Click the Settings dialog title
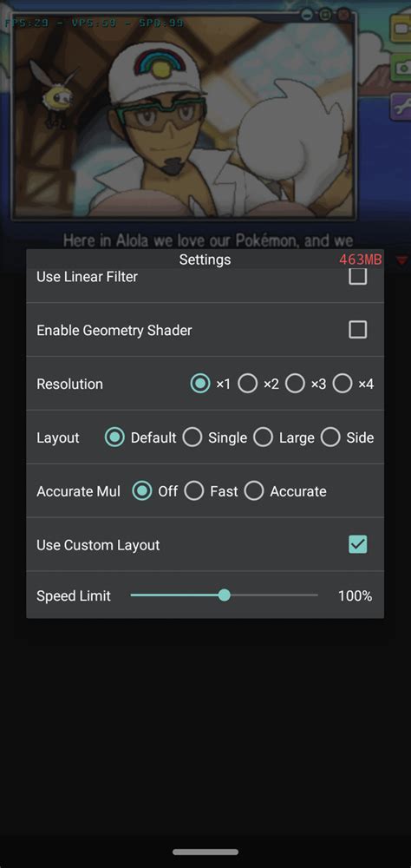The width and height of the screenshot is (411, 868). tap(205, 260)
